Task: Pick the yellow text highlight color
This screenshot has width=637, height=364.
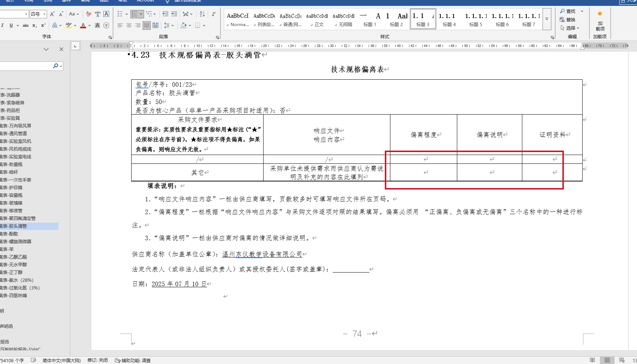Action: (x=68, y=25)
